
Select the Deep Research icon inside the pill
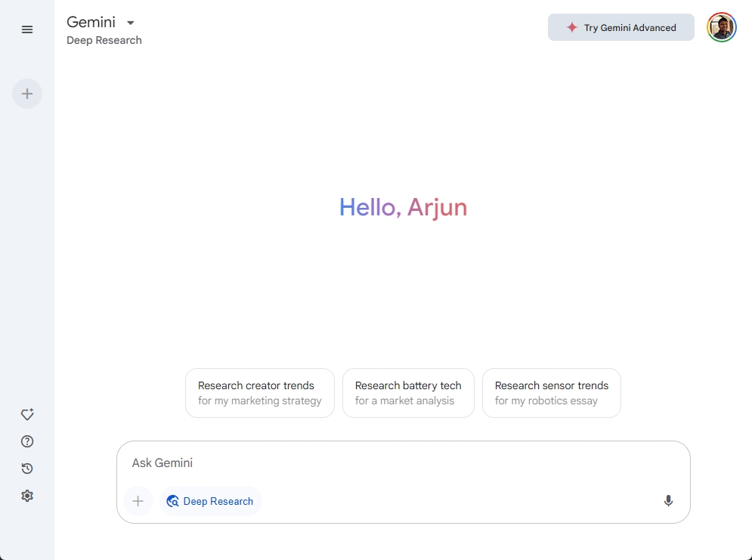(172, 501)
